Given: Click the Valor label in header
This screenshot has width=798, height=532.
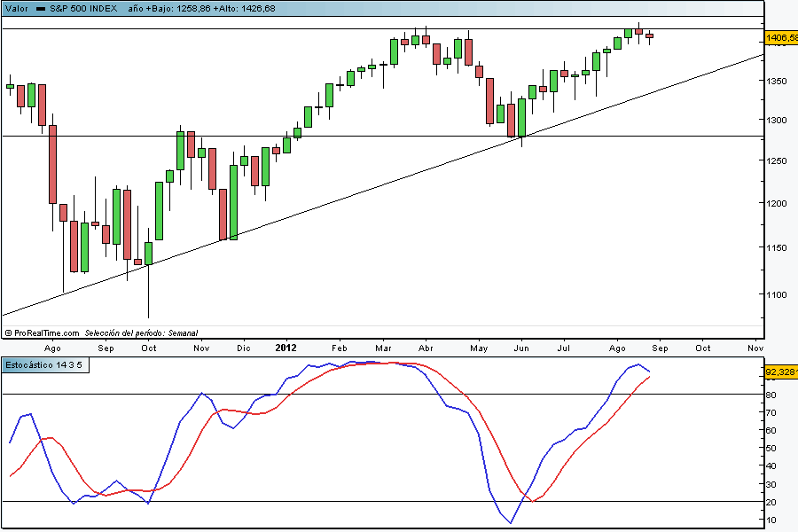Looking at the screenshot, I should (15, 7).
